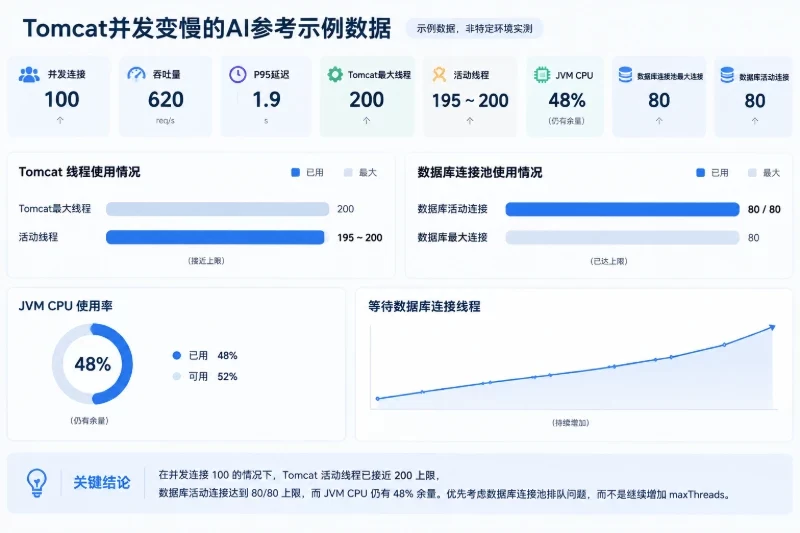Click 已用 swatch in Tomcat 线程使用情况 legend
This screenshot has width=800, height=533.
coord(295,172)
